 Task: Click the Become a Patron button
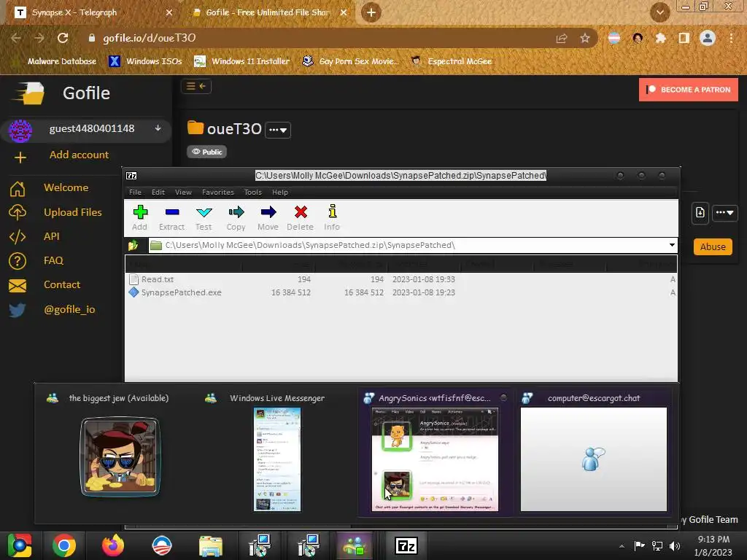pos(689,90)
